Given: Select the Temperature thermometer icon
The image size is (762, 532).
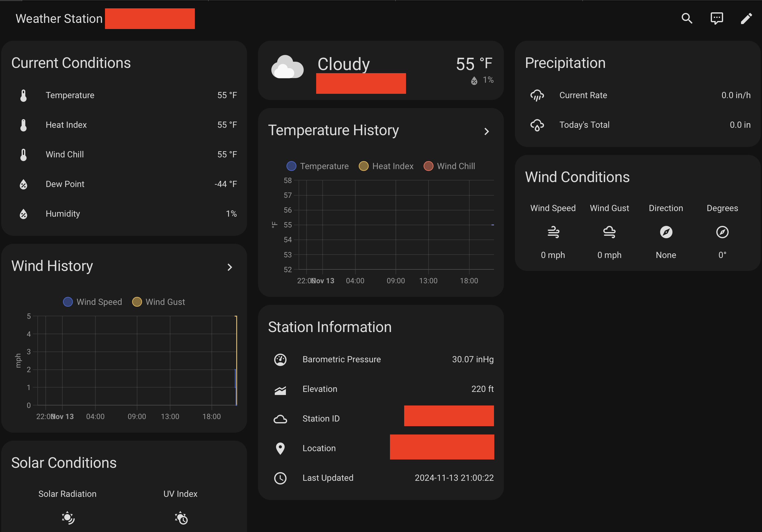Looking at the screenshot, I should [x=23, y=95].
